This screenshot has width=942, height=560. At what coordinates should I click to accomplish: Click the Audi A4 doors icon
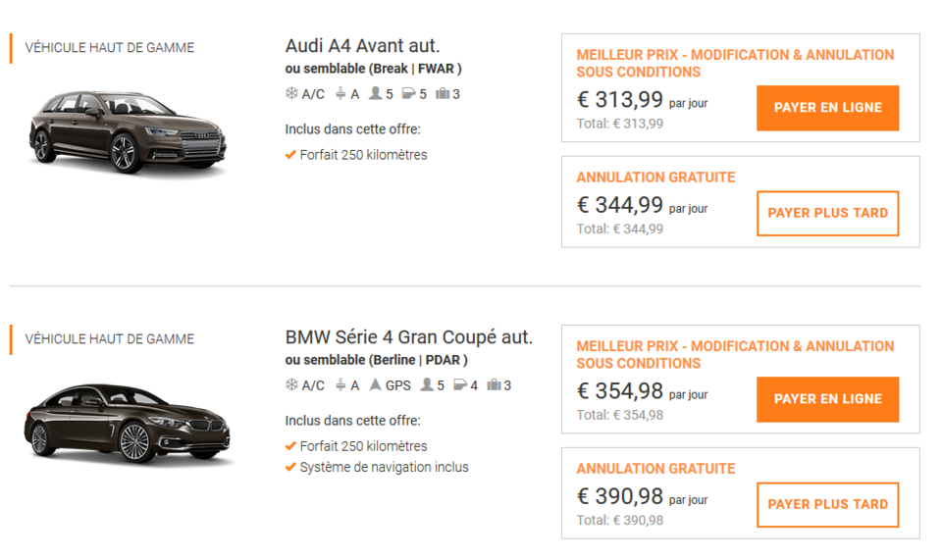pyautogui.click(x=408, y=94)
